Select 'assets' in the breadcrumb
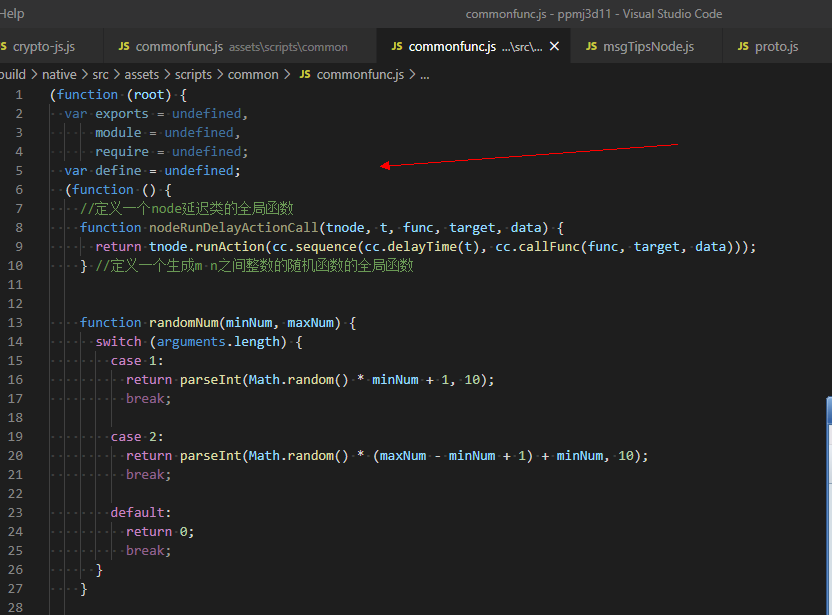This screenshot has height=615, width=832. click(x=142, y=75)
